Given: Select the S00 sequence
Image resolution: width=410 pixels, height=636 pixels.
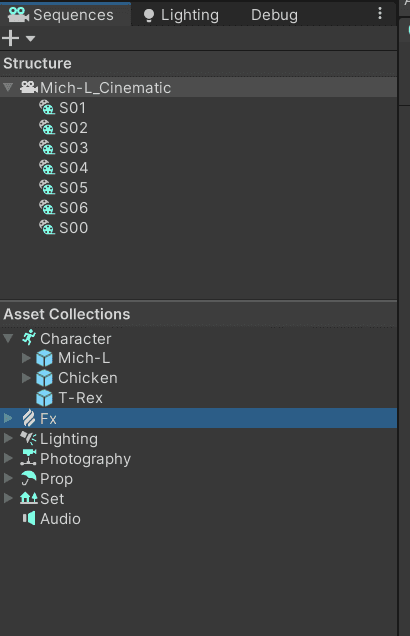Looking at the screenshot, I should pos(73,228).
